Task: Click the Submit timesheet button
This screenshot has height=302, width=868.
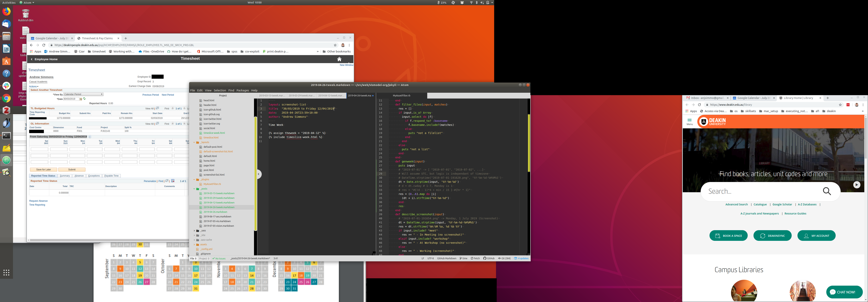Action: tap(72, 170)
